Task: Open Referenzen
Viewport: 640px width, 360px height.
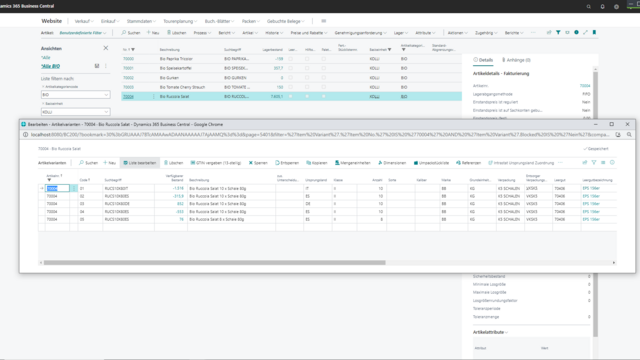Action: click(x=468, y=163)
